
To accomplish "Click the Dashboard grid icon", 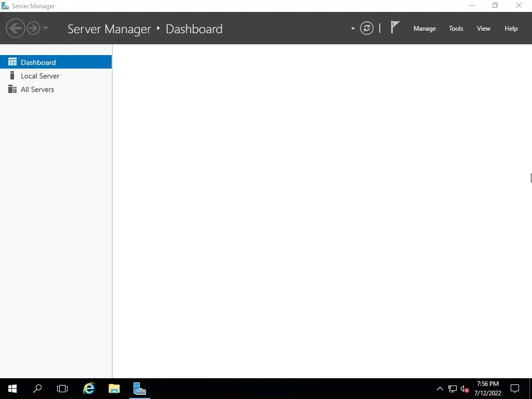I will (x=12, y=62).
